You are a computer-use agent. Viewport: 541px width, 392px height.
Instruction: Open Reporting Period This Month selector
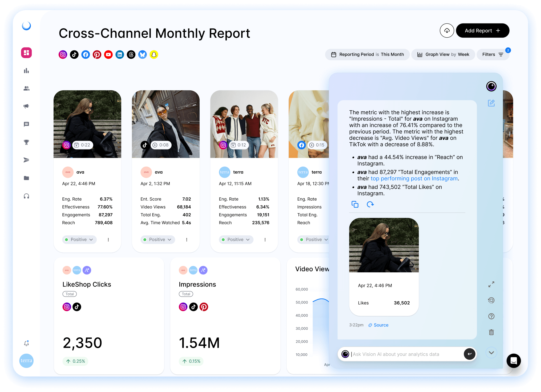pyautogui.click(x=367, y=55)
